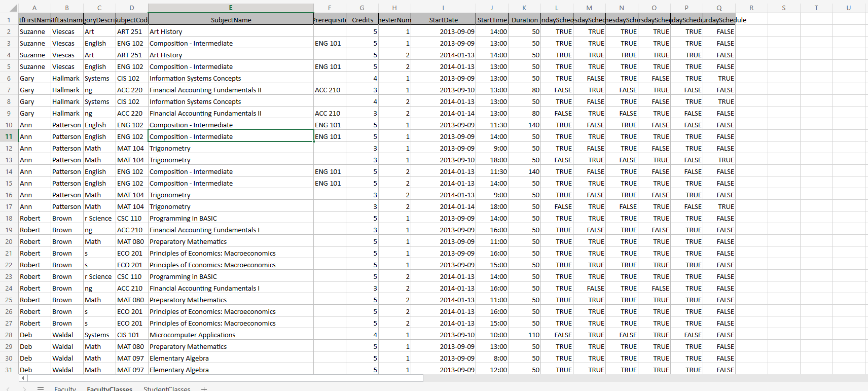Click the add new sheet plus icon
Screen dimensions: 868x391
click(204, 388)
